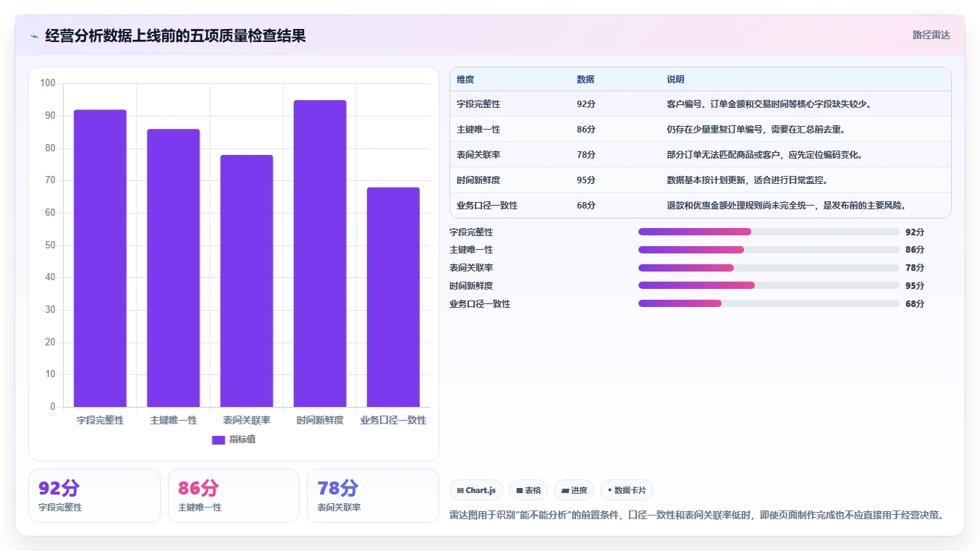The height and width of the screenshot is (551, 980).
Task: Select the Chart.js chip
Action: click(x=476, y=490)
